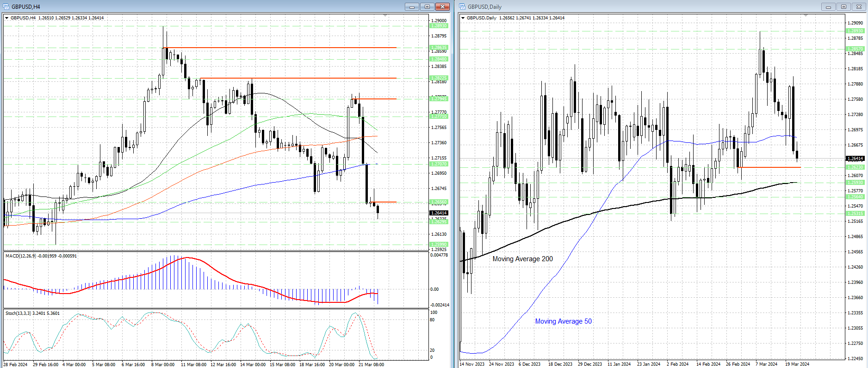Click the black 1.26414 price tag on Daily scale
Image resolution: width=868 pixels, height=368 pixels.
pyautogui.click(x=855, y=159)
